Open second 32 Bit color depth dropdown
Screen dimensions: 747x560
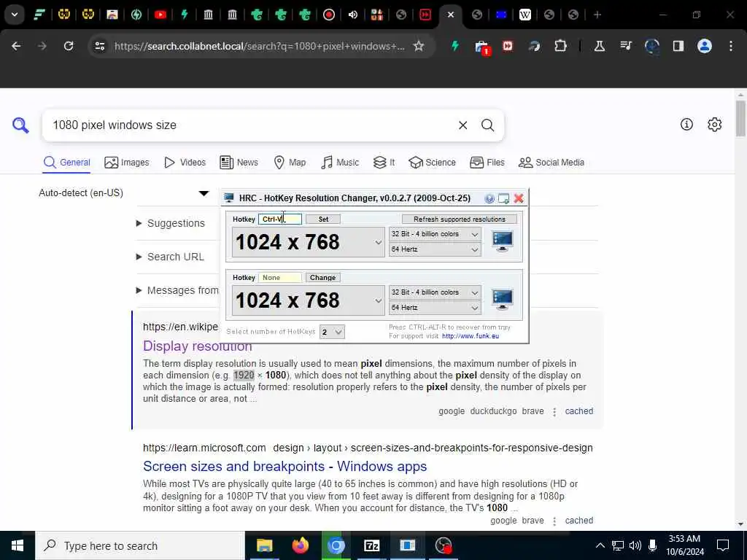click(435, 292)
